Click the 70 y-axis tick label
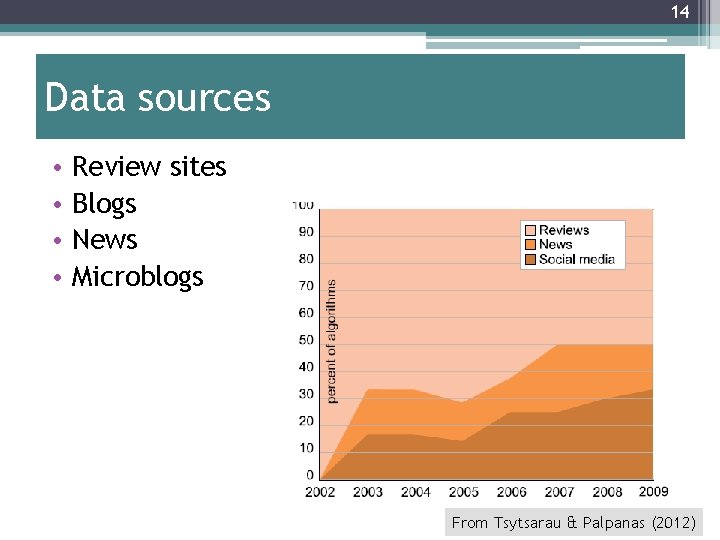 click(x=306, y=286)
